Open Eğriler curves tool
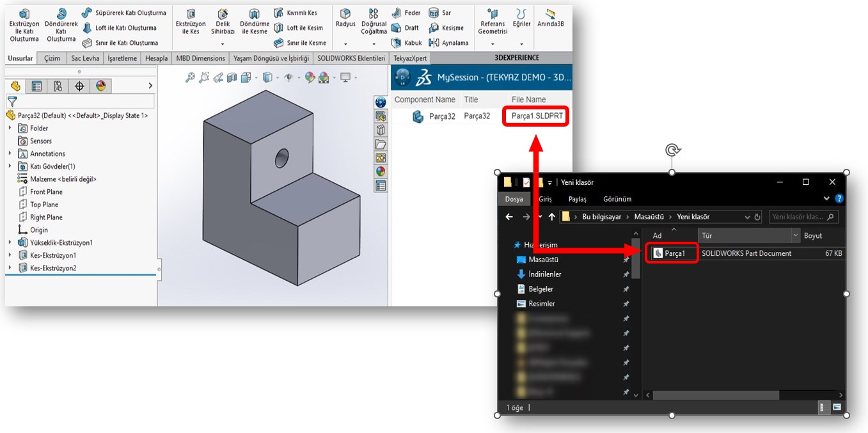 pyautogui.click(x=522, y=18)
